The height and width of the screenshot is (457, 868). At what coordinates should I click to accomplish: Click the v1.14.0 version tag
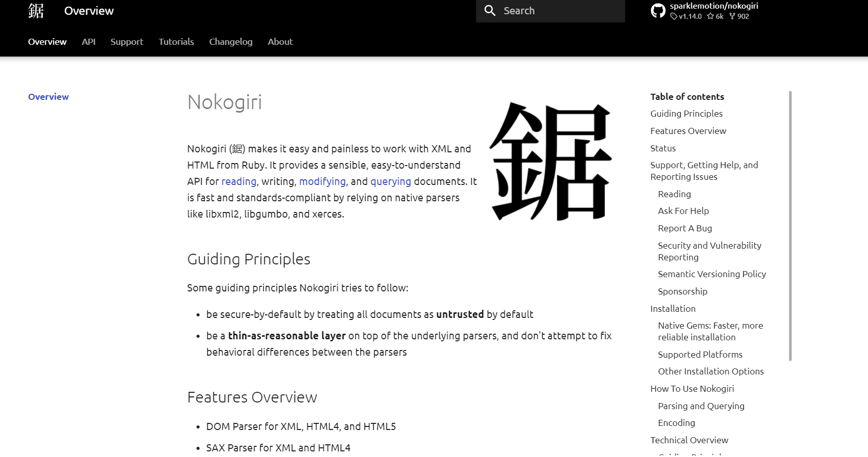(686, 16)
